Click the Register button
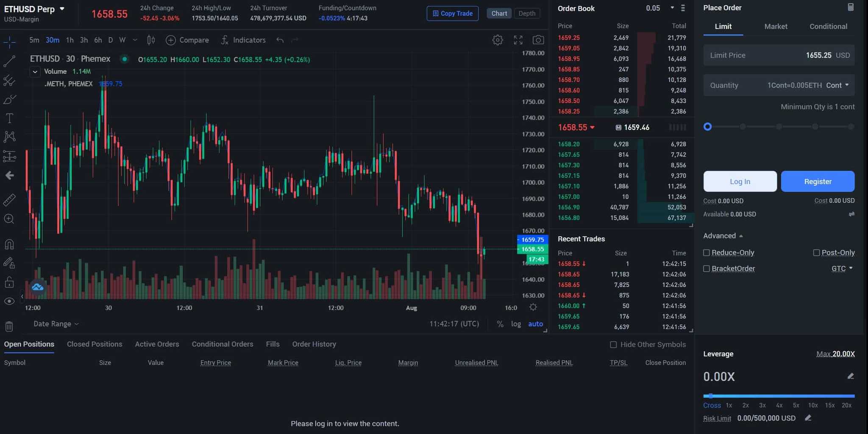The height and width of the screenshot is (434, 868). click(818, 181)
